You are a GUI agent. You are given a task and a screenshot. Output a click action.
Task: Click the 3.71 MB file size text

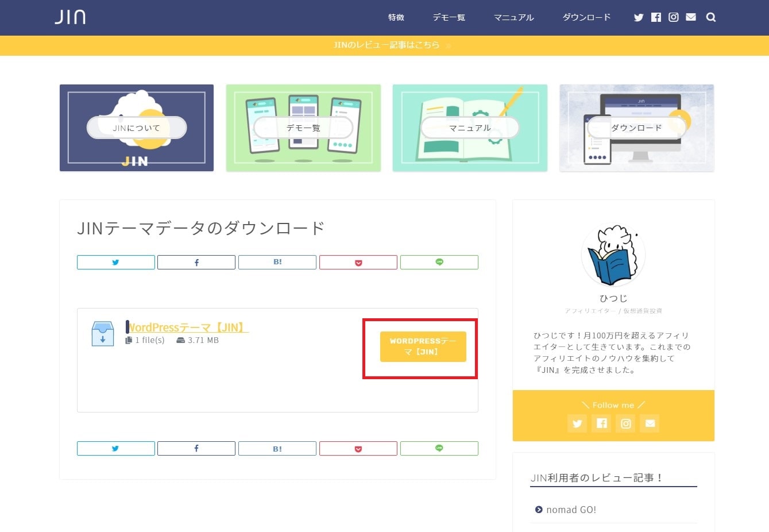pos(203,340)
